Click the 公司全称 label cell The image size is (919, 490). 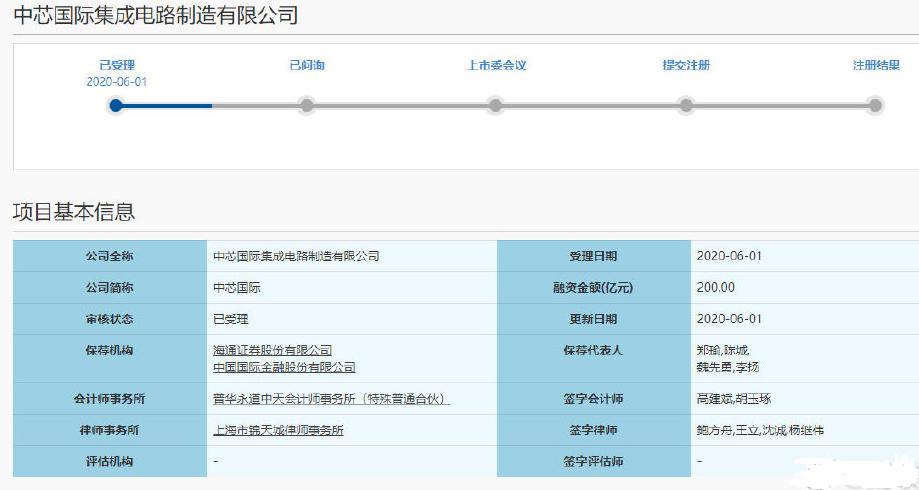[x=110, y=256]
